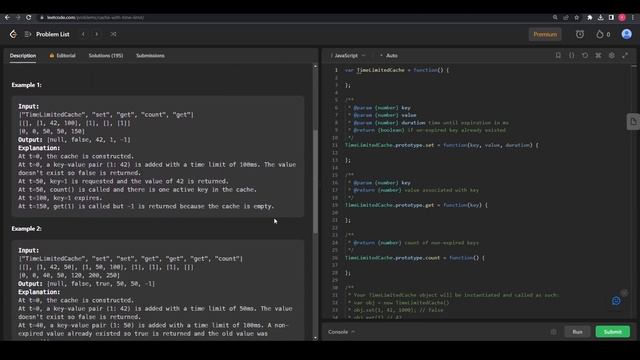Viewport: 640px width, 360px height.
Task: Expand the Console panel
Action: [341, 332]
